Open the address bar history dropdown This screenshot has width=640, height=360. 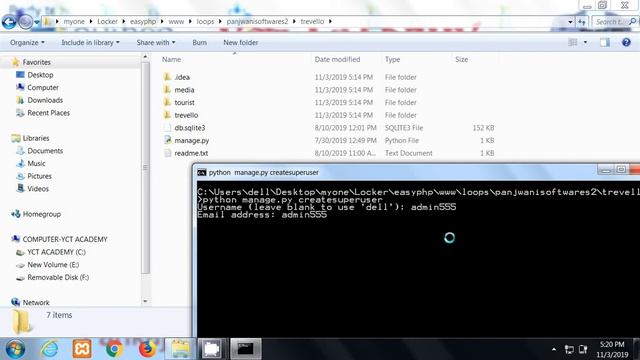click(x=570, y=22)
